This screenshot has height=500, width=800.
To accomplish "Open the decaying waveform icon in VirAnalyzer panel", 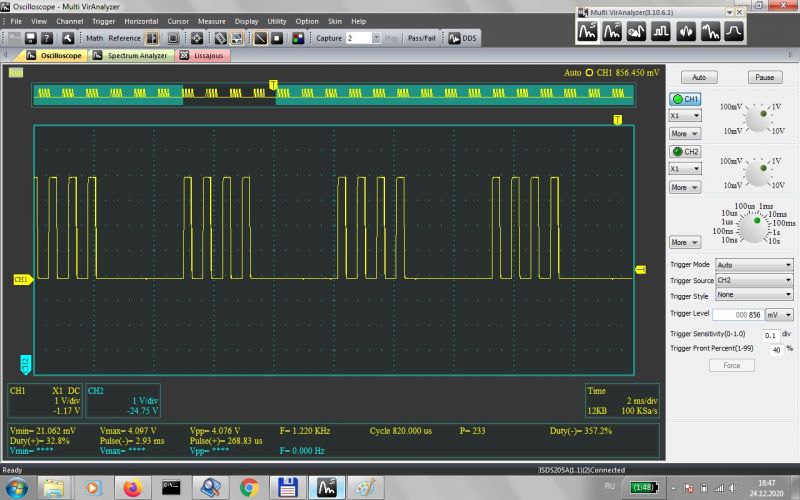I will click(710, 32).
